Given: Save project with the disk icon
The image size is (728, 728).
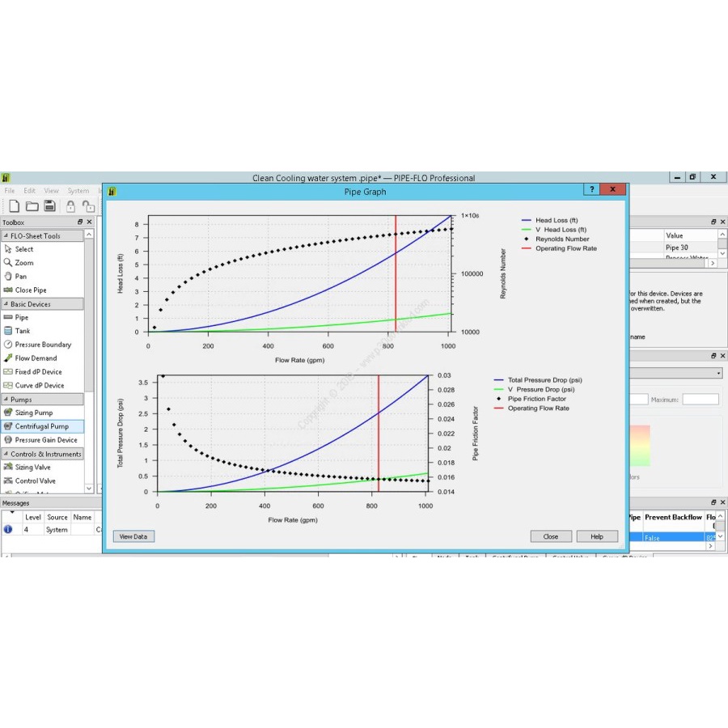Looking at the screenshot, I should click(49, 205).
